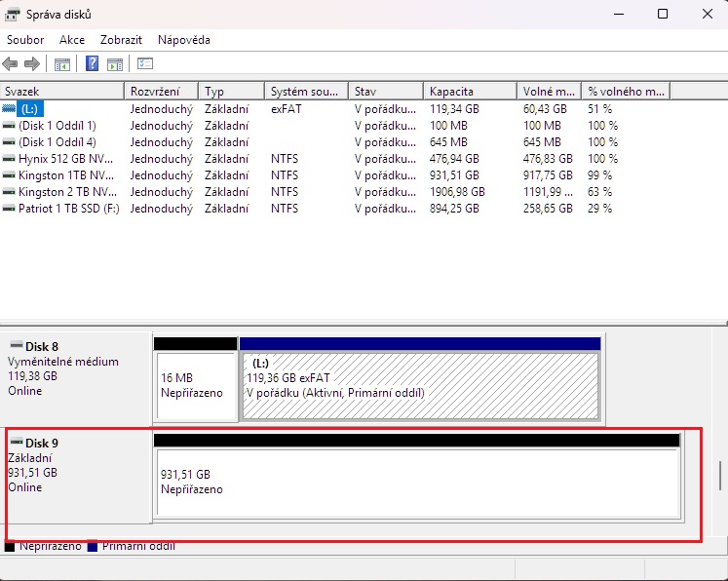Click the Disk 8 drive icon
The width and height of the screenshot is (728, 581).
pos(17,345)
